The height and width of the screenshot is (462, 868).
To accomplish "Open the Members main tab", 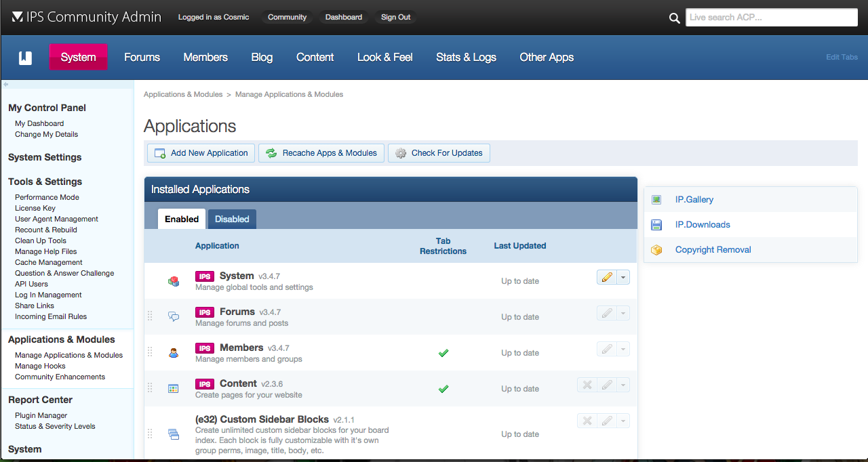I will click(205, 58).
